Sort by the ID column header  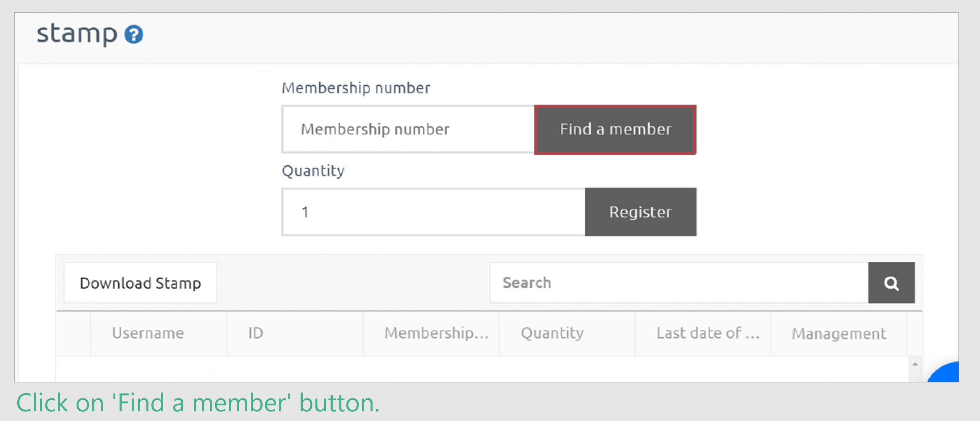click(295, 333)
